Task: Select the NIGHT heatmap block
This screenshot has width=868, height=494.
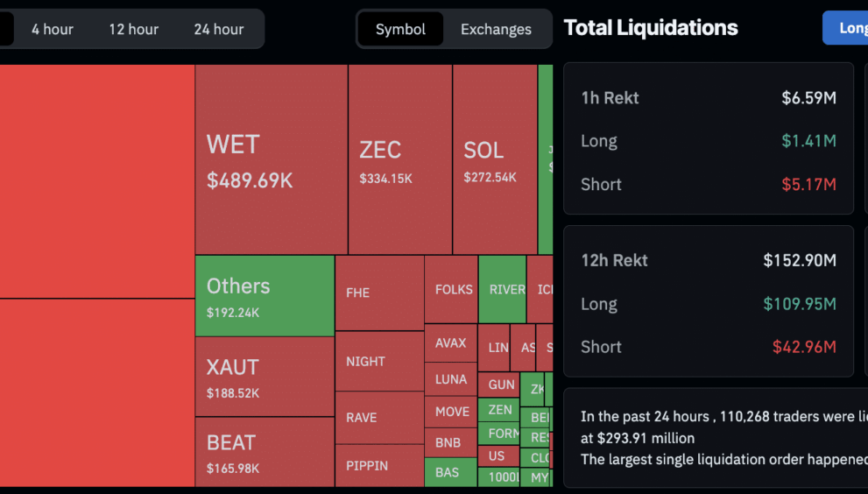Action: point(378,361)
